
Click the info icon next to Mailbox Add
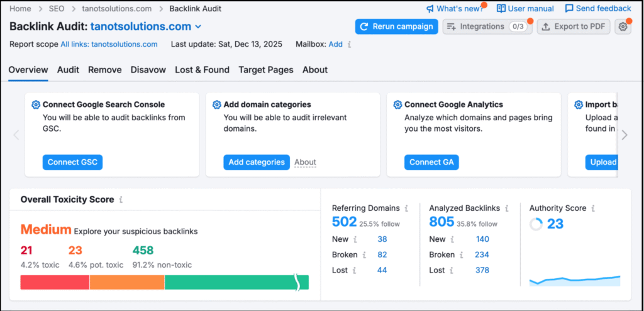pyautogui.click(x=350, y=45)
